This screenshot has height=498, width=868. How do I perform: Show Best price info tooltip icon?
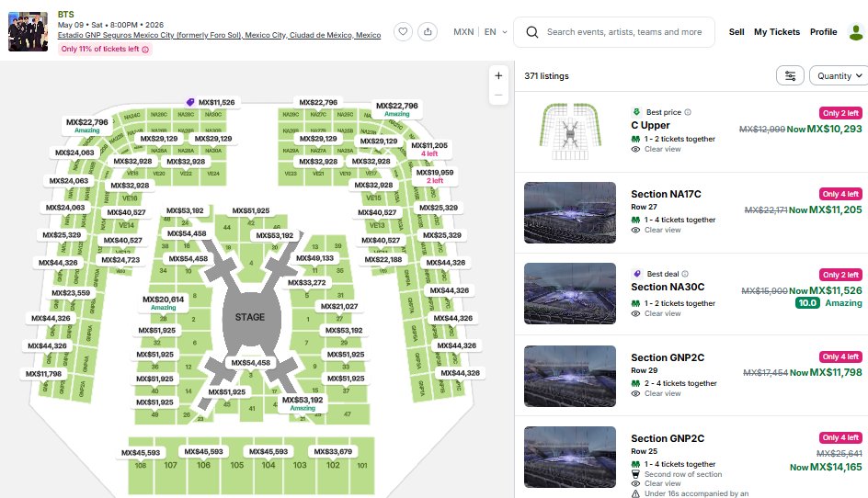coord(688,112)
